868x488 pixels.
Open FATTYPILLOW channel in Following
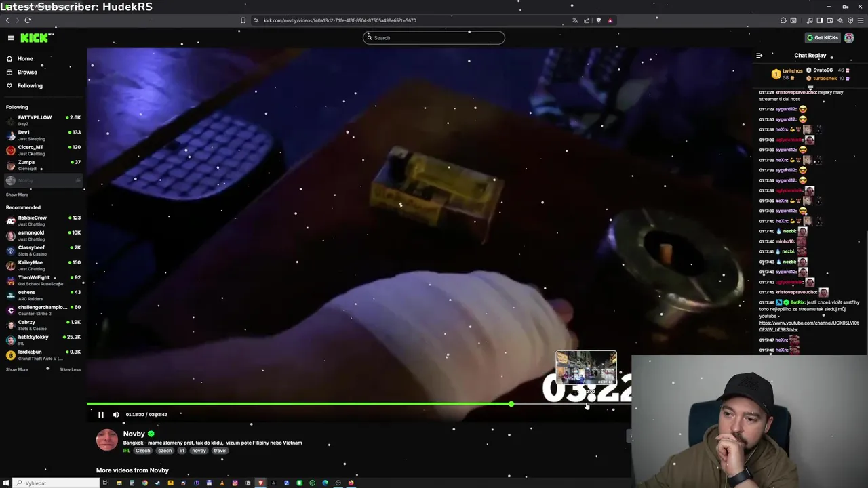point(43,121)
